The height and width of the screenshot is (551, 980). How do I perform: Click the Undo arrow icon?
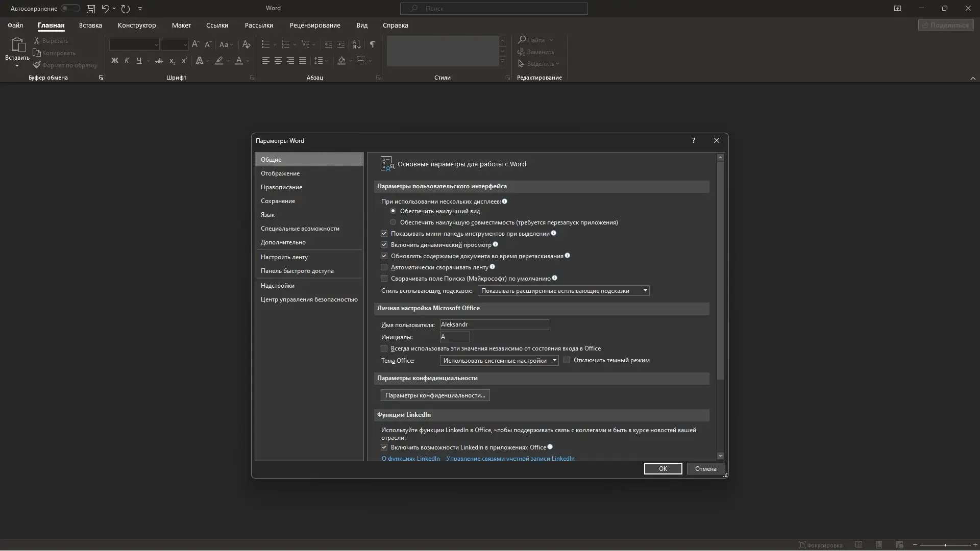[105, 9]
